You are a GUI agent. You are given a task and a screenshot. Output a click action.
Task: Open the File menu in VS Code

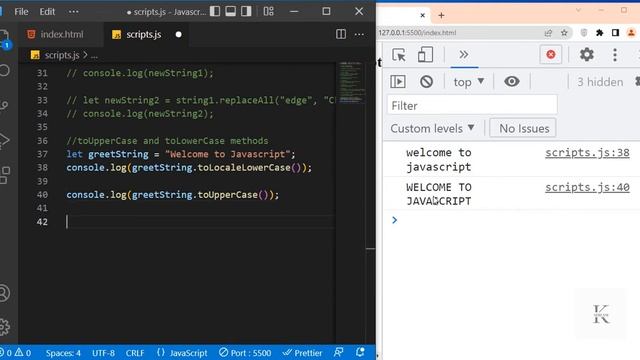click(21, 11)
